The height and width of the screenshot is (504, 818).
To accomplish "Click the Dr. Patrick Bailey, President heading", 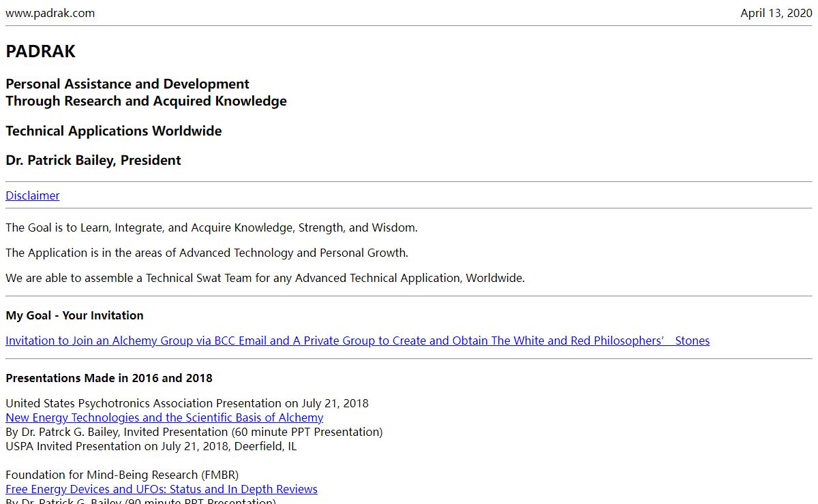I will click(x=93, y=161).
